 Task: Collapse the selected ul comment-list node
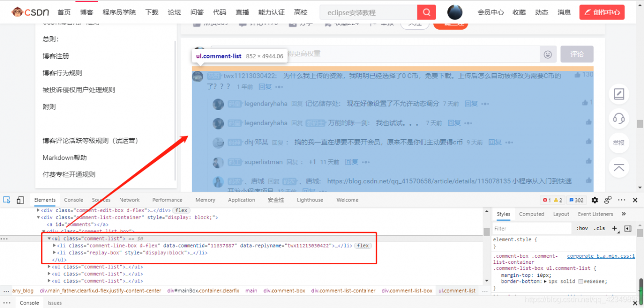coord(49,238)
